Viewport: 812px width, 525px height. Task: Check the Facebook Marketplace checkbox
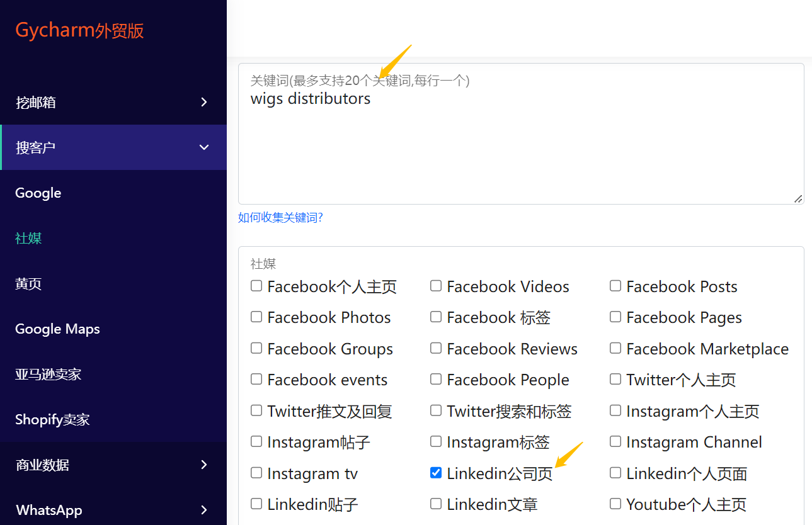[x=615, y=348]
